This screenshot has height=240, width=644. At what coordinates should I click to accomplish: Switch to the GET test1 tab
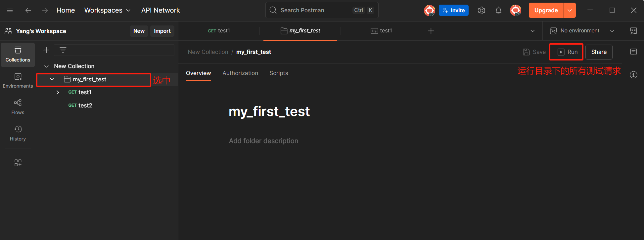coord(219,31)
